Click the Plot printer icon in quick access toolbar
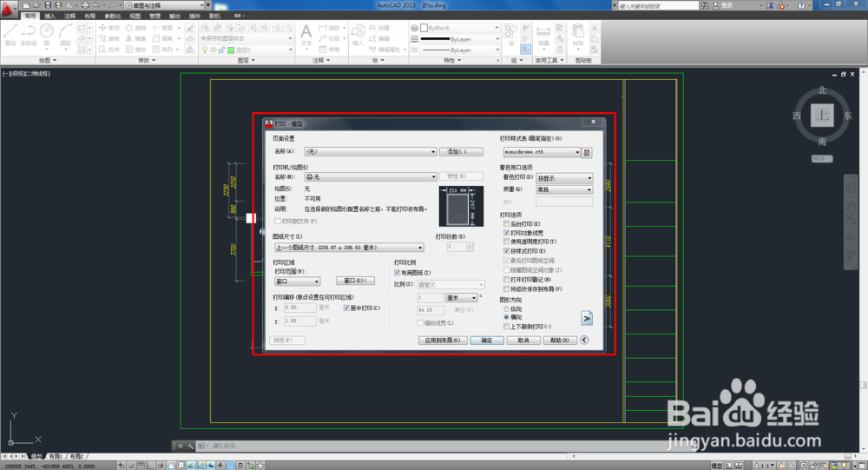868x470 pixels. click(x=85, y=5)
